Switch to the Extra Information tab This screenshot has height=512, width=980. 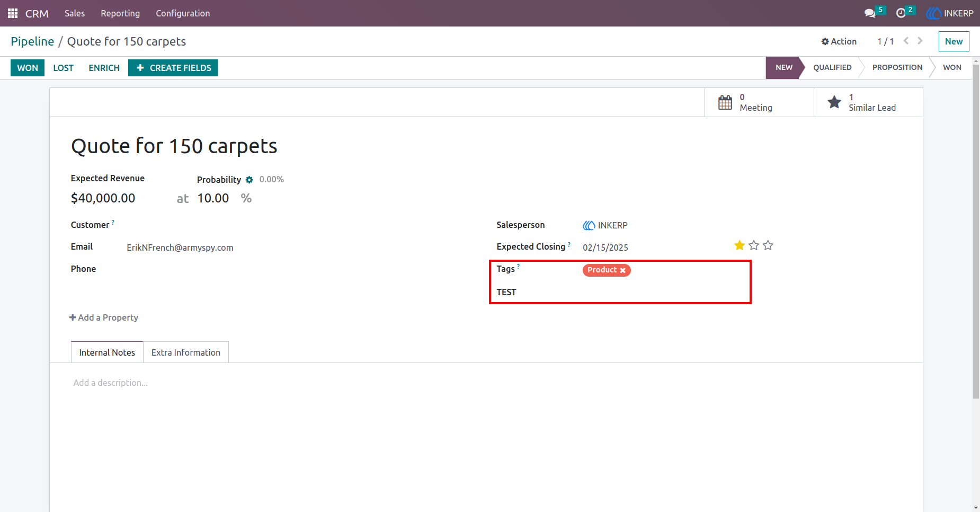[186, 352]
